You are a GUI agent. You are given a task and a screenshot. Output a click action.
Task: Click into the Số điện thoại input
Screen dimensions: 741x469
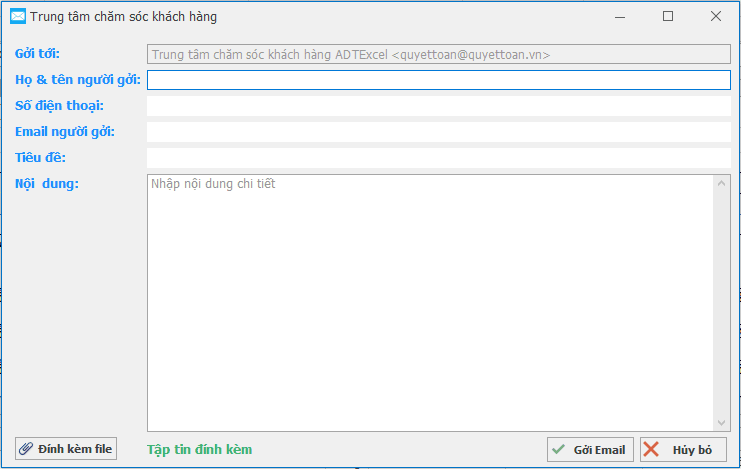[438, 106]
